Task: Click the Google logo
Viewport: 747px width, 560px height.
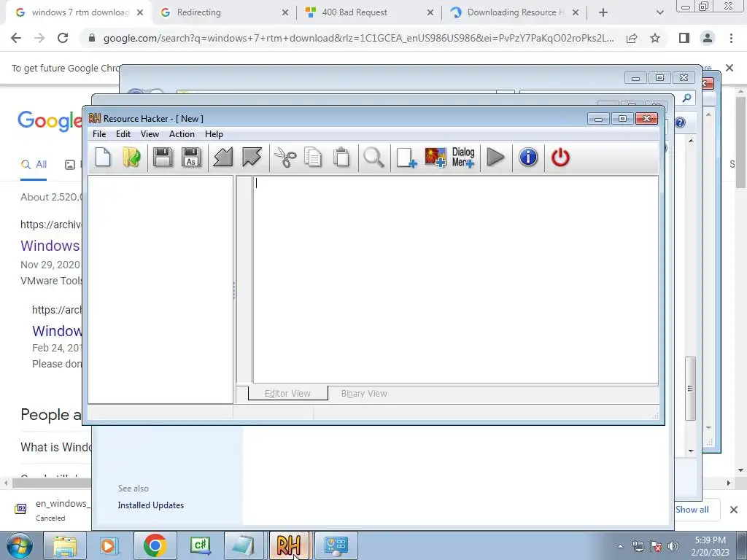Action: pyautogui.click(x=50, y=121)
